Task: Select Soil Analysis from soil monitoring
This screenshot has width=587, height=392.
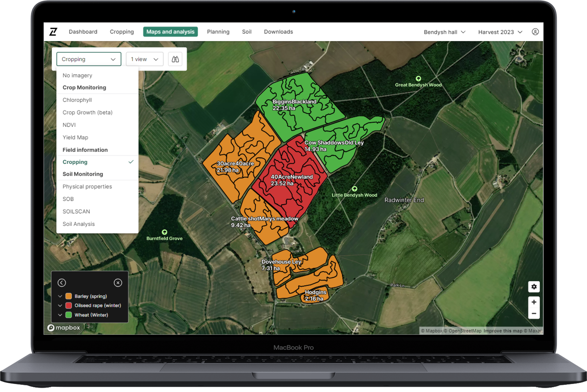Action: point(78,224)
